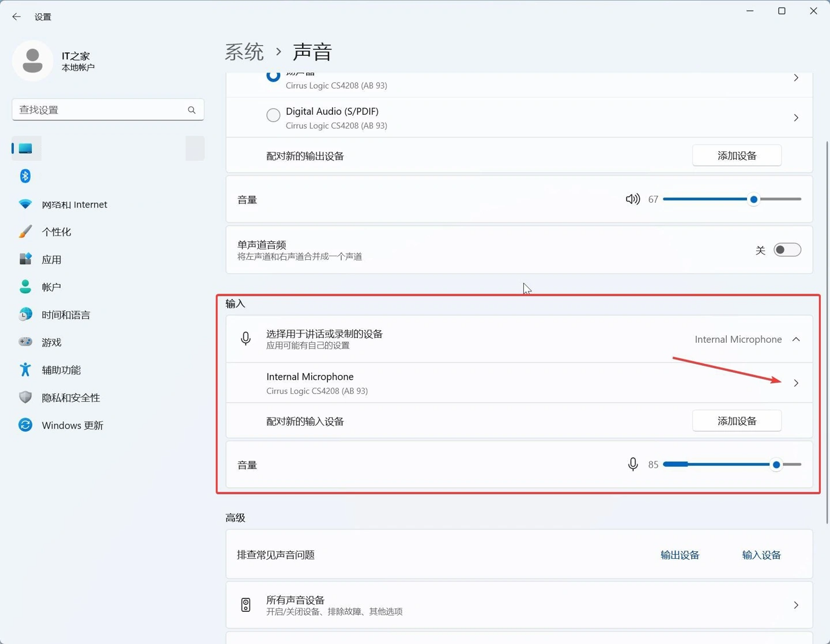The height and width of the screenshot is (644, 830).
Task: Select 个性化 in the sidebar
Action: tap(56, 232)
